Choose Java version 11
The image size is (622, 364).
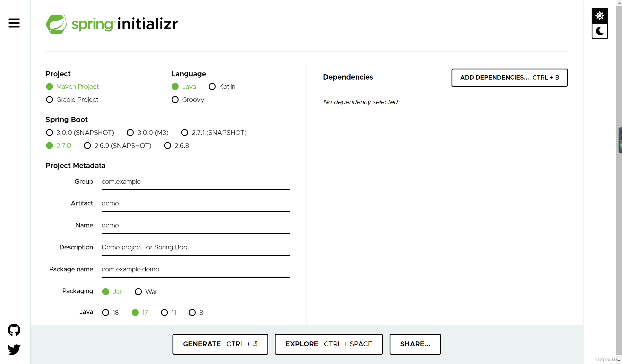tap(164, 312)
